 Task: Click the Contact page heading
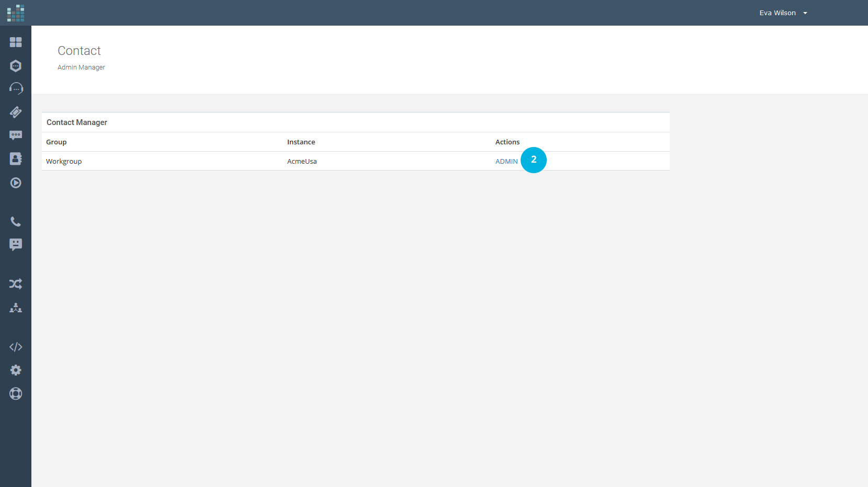click(79, 51)
